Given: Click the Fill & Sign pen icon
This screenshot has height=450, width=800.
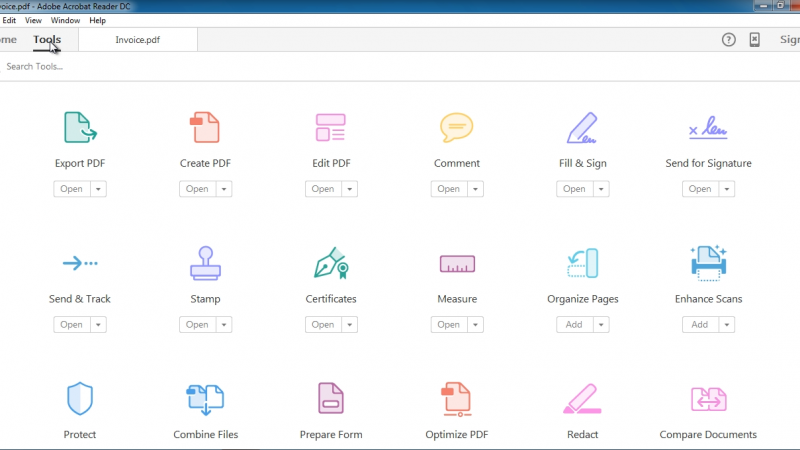Looking at the screenshot, I should pyautogui.click(x=582, y=128).
